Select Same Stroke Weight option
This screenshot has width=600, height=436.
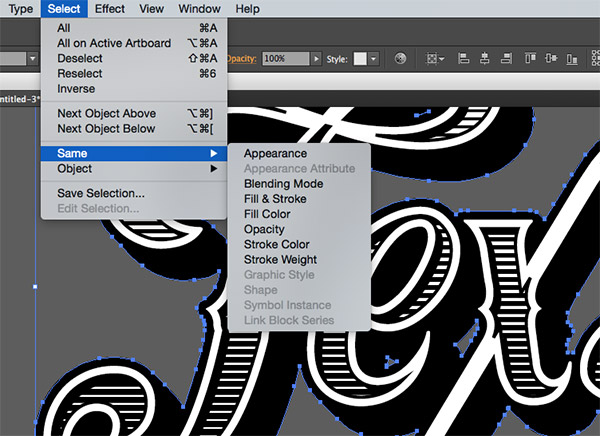click(299, 260)
